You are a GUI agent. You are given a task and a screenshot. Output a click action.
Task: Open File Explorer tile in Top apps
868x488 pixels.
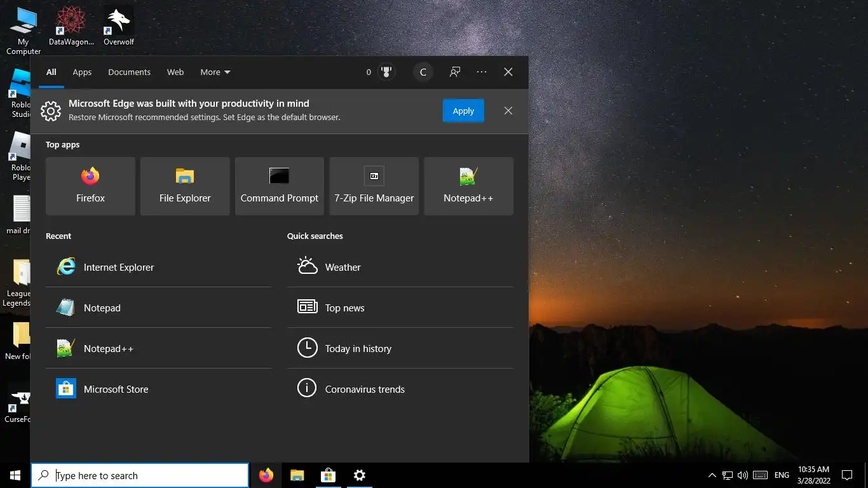(185, 186)
